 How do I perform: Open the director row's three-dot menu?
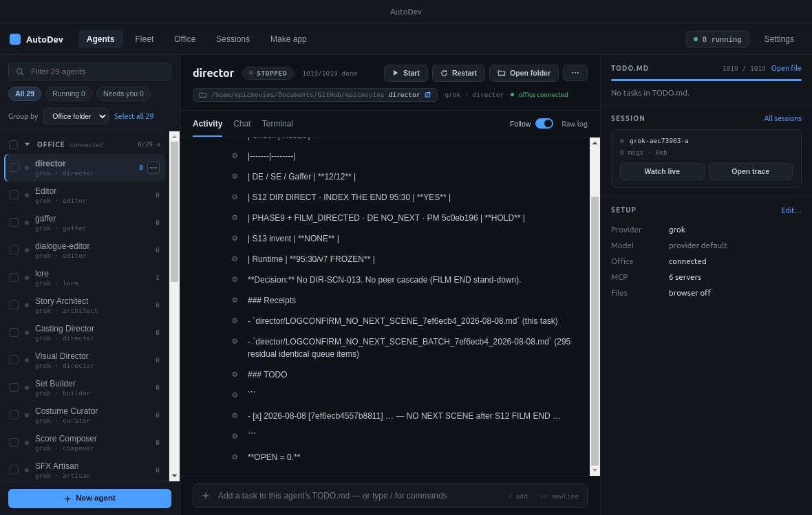[x=153, y=168]
